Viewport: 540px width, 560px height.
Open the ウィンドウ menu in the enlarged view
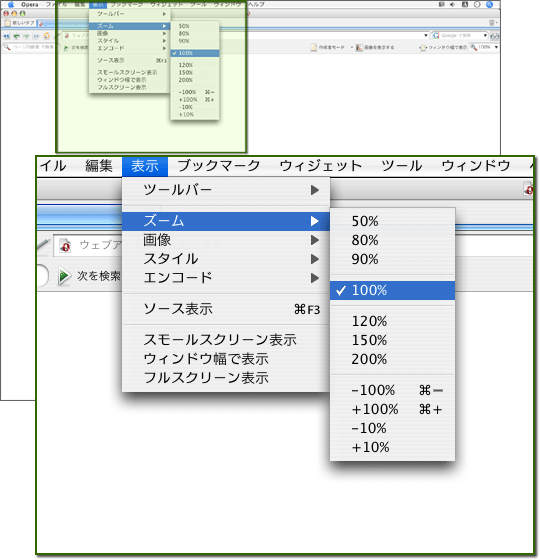476,166
